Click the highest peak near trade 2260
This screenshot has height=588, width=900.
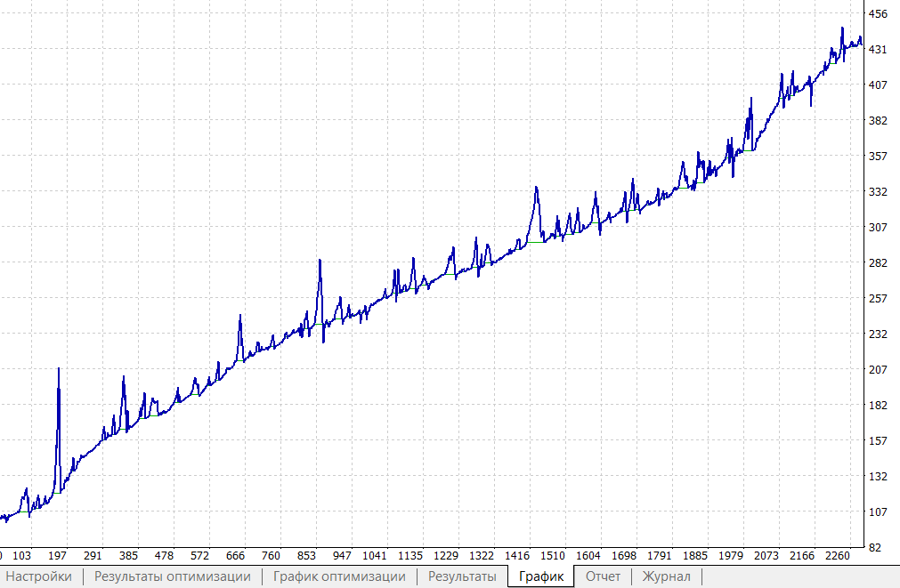(842, 28)
